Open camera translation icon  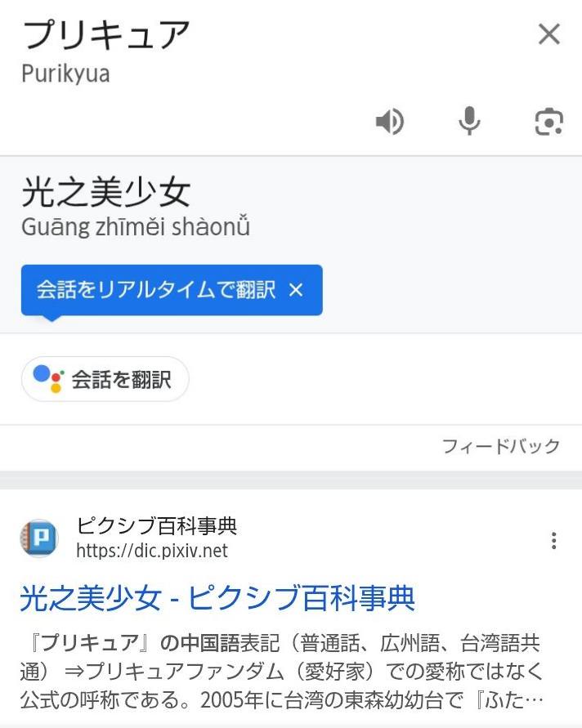[x=548, y=122]
